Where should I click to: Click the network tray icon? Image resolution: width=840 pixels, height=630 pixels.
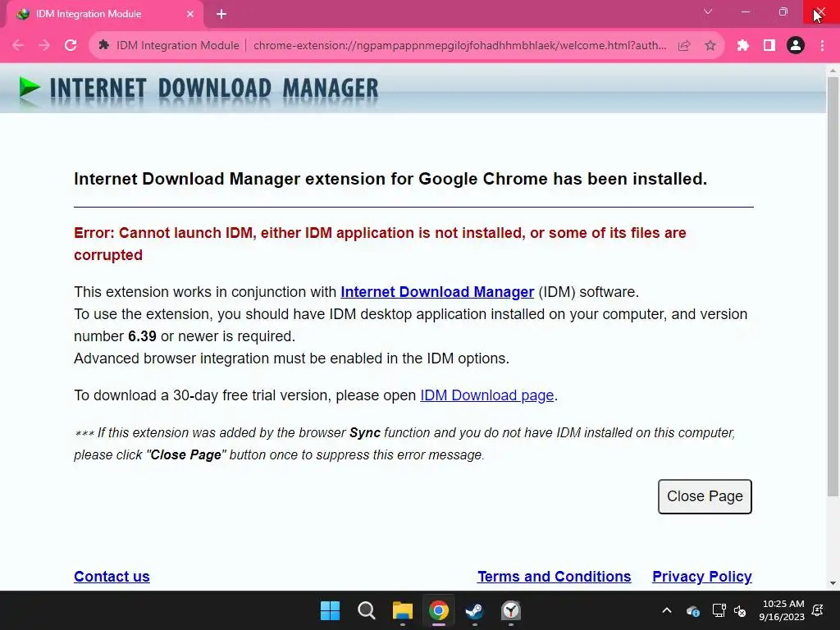pyautogui.click(x=719, y=610)
